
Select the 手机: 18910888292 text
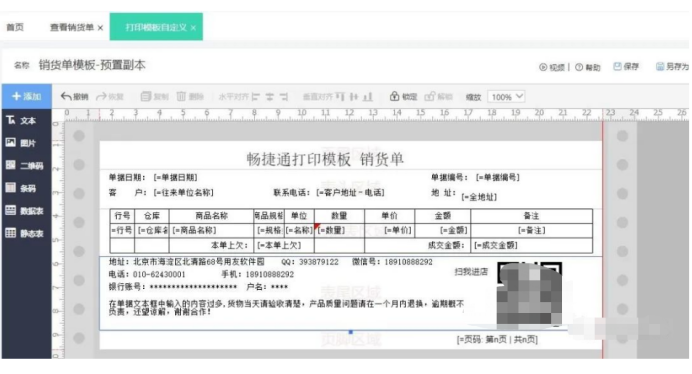click(x=257, y=274)
